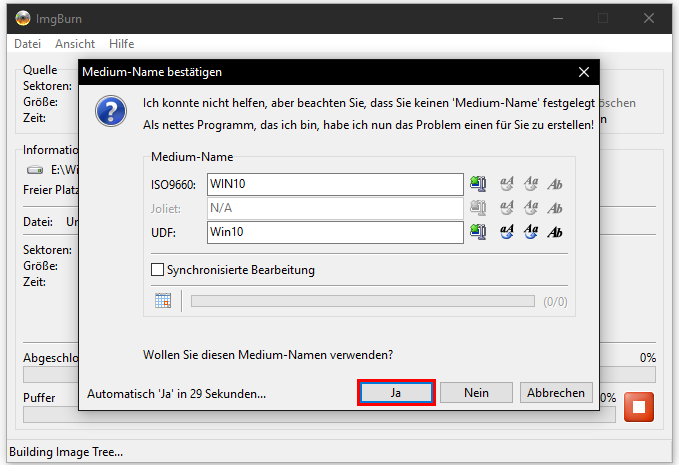
Task: Click the UDF import label icon
Action: [478, 232]
